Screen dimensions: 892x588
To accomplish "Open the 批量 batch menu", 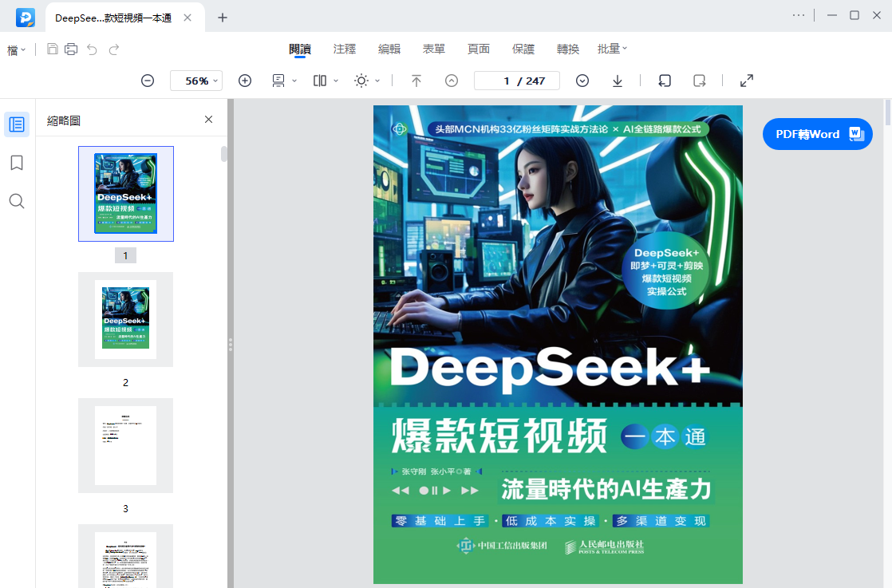I will coord(612,49).
